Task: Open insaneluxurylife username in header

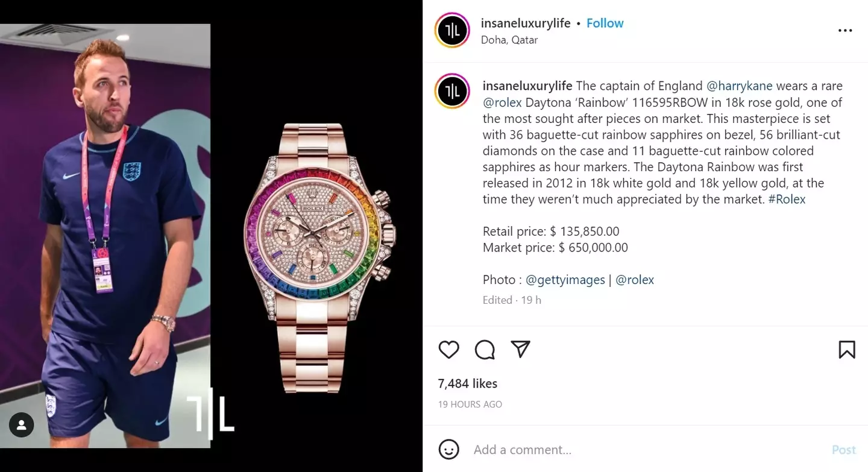Action: pyautogui.click(x=526, y=23)
